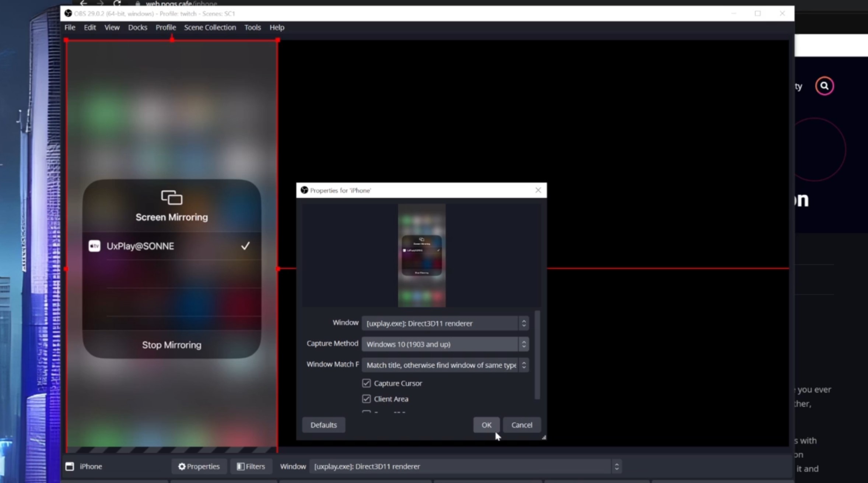This screenshot has width=868, height=483.
Task: Click the search icon in the browser page
Action: 825,86
